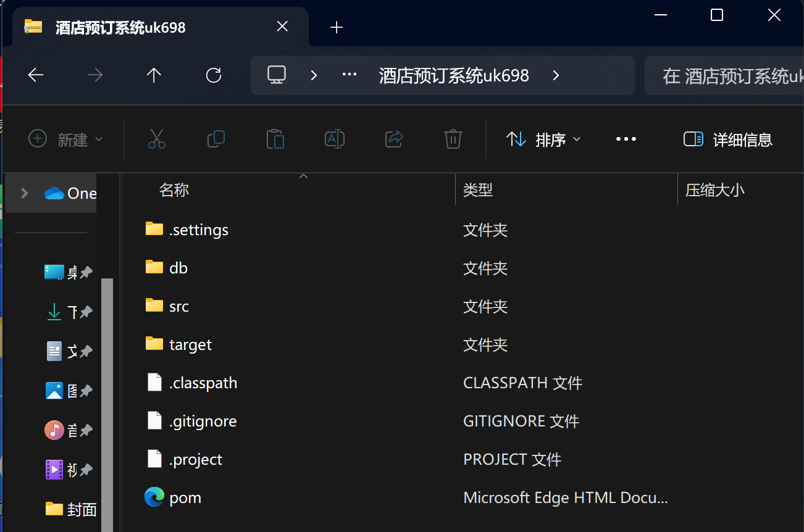Click the Paste clipboard icon
Image resolution: width=804 pixels, height=532 pixels.
tap(275, 139)
